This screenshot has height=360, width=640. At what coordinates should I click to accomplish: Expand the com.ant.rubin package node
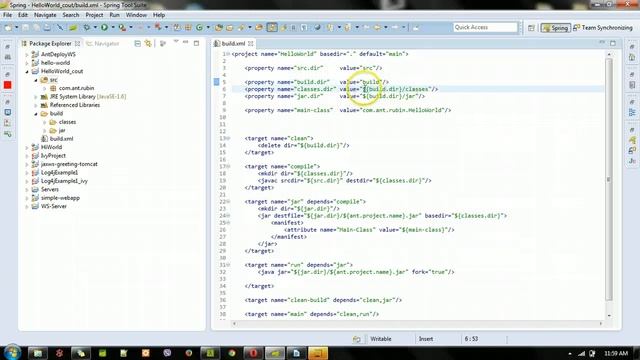[45, 88]
